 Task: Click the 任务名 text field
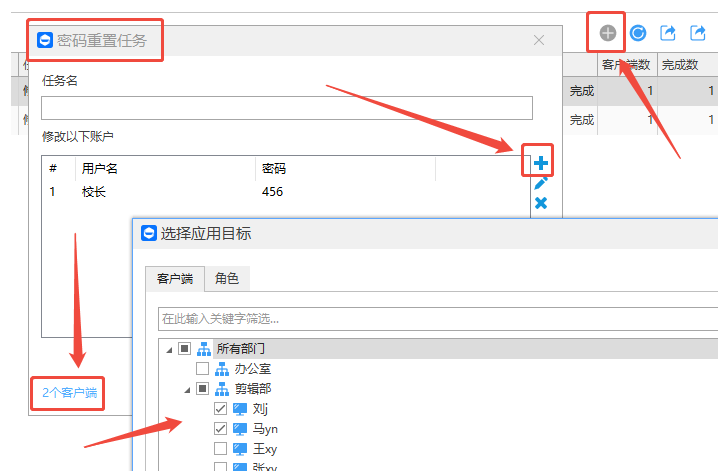(286, 108)
